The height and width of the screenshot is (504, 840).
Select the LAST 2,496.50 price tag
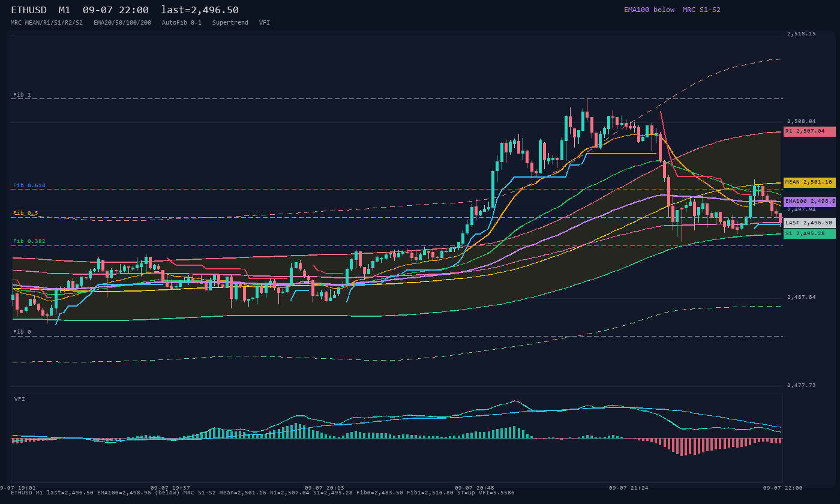[x=809, y=223]
